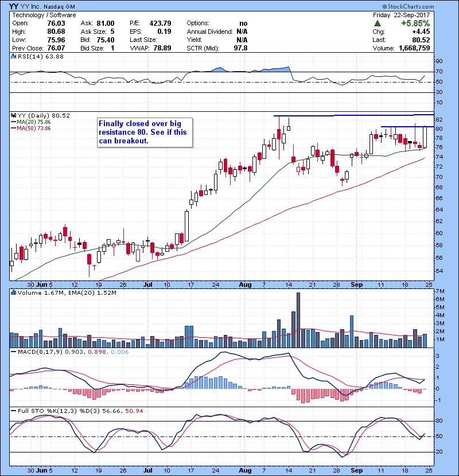Click the 'MA(20) 75.86' legend text
This screenshot has width=459, height=476.
(x=34, y=122)
